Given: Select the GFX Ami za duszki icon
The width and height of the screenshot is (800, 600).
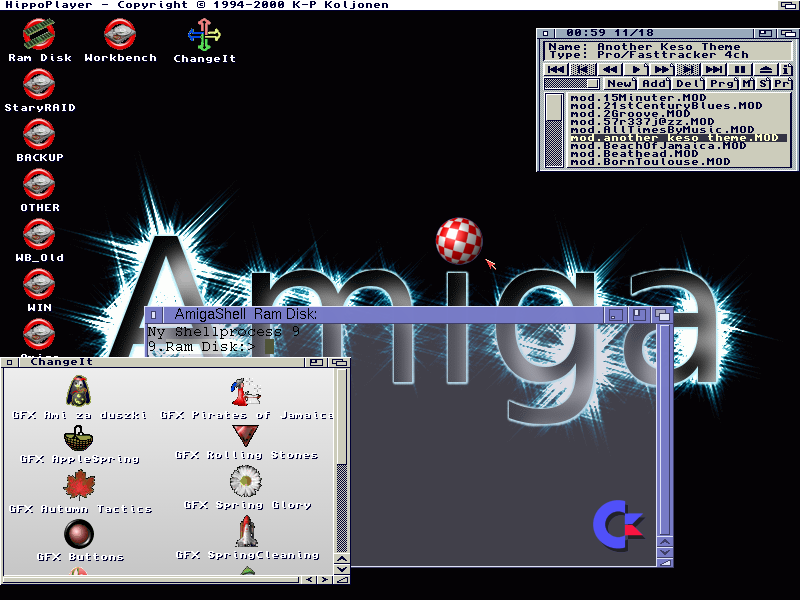Looking at the screenshot, I should tap(79, 391).
